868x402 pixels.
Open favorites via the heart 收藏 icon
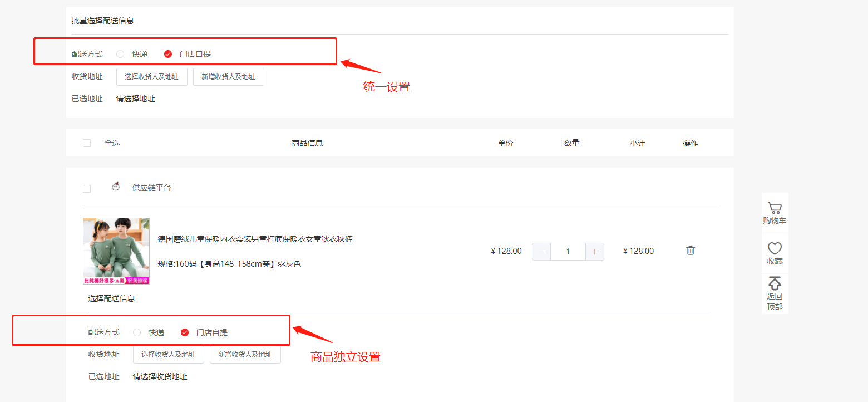[775, 248]
